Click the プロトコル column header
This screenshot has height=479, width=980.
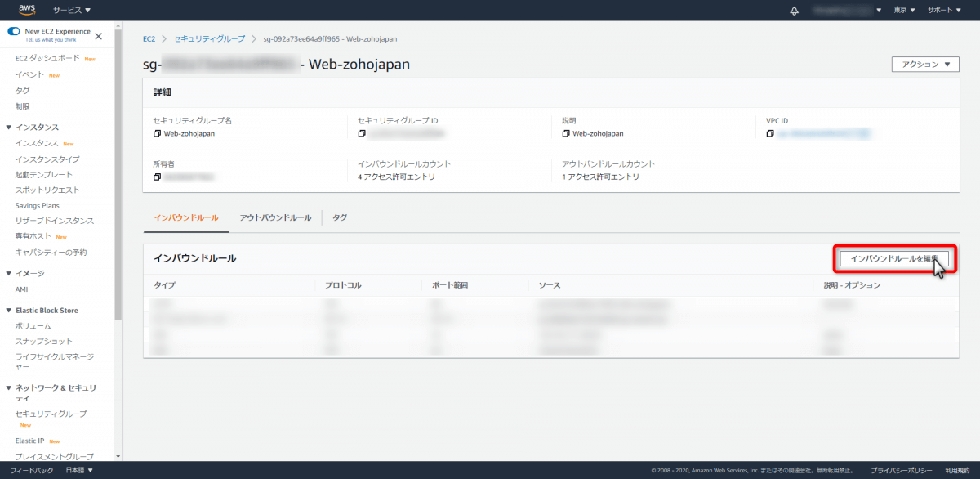[x=343, y=285]
